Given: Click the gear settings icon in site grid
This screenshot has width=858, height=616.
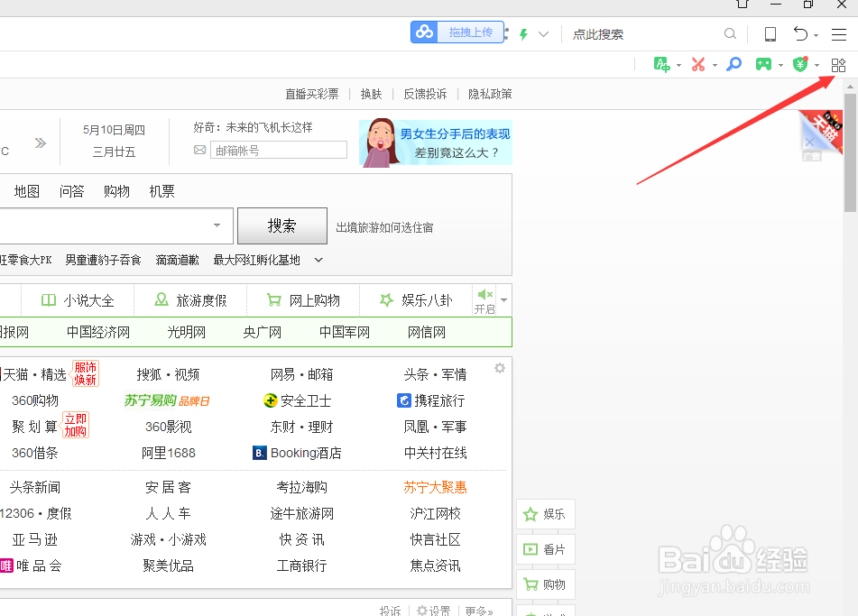Looking at the screenshot, I should [500, 368].
